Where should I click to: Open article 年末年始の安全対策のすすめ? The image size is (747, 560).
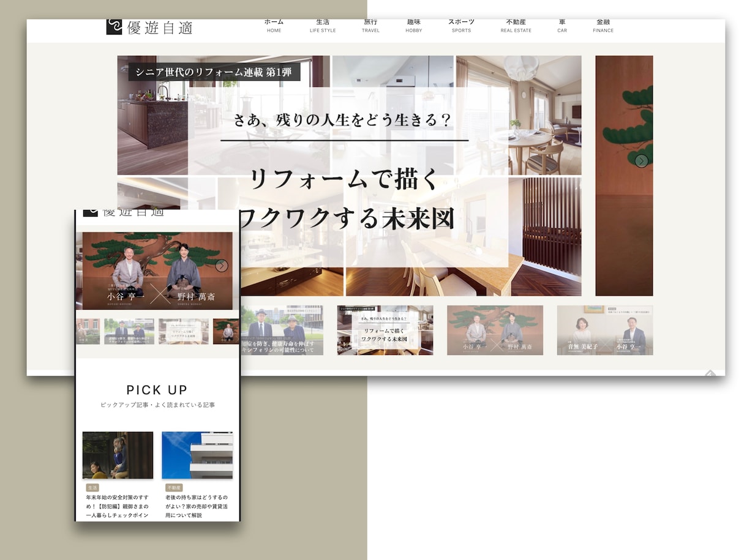point(117,507)
